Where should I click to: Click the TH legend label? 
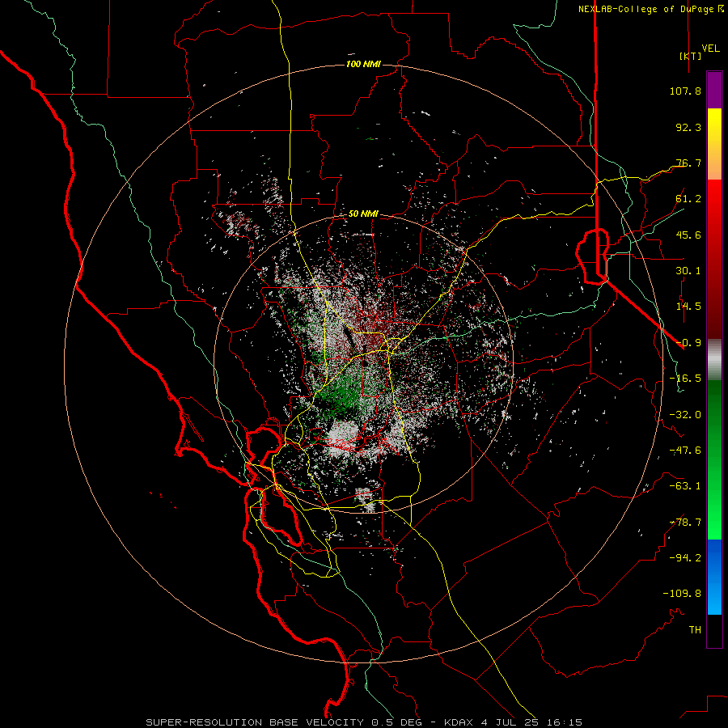click(695, 630)
